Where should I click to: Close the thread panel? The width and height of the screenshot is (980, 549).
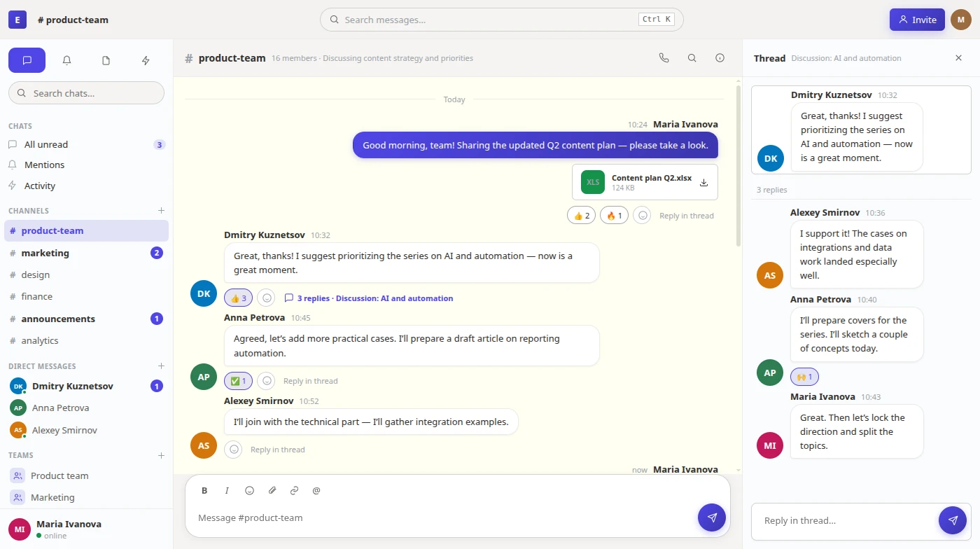click(x=958, y=58)
